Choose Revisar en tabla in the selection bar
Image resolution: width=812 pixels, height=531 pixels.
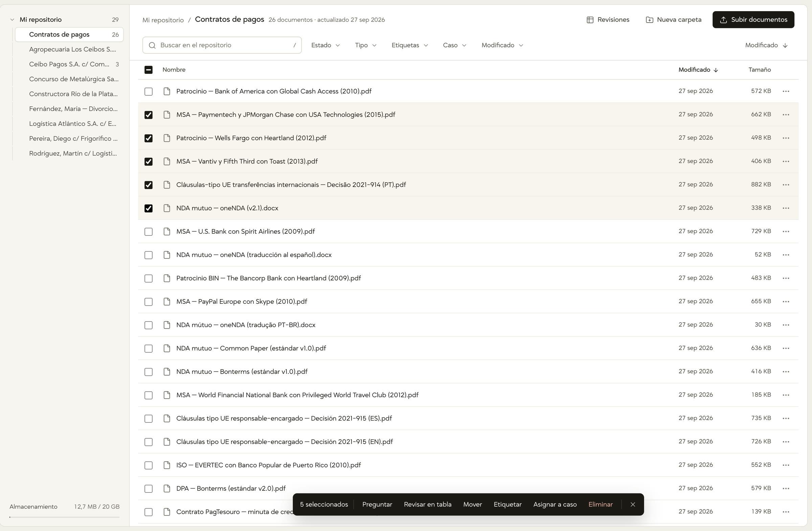[x=428, y=504]
